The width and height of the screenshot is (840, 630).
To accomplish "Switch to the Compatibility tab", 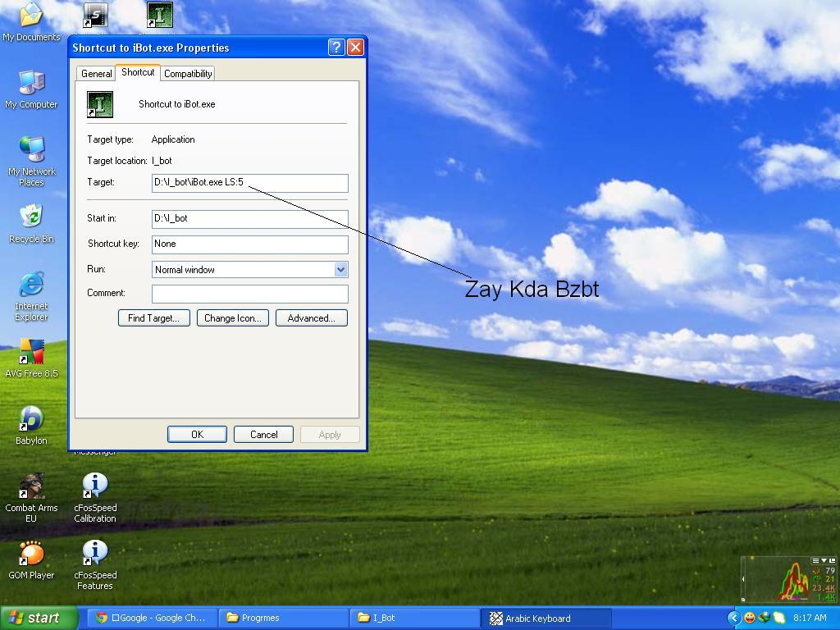I will (188, 73).
